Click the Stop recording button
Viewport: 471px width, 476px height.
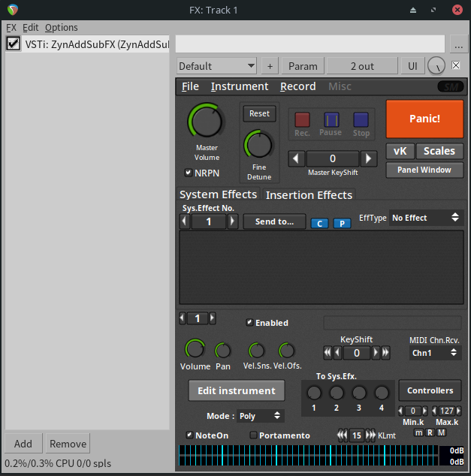[361, 119]
